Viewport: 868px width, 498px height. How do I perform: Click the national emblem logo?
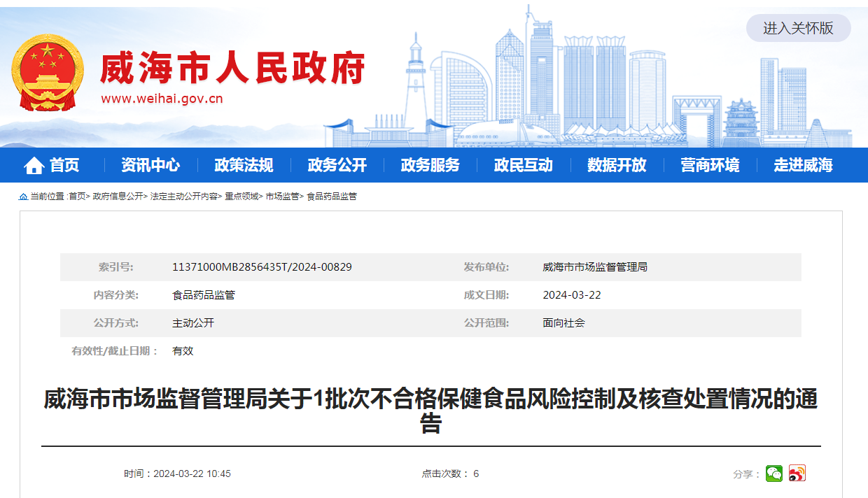click(x=48, y=73)
